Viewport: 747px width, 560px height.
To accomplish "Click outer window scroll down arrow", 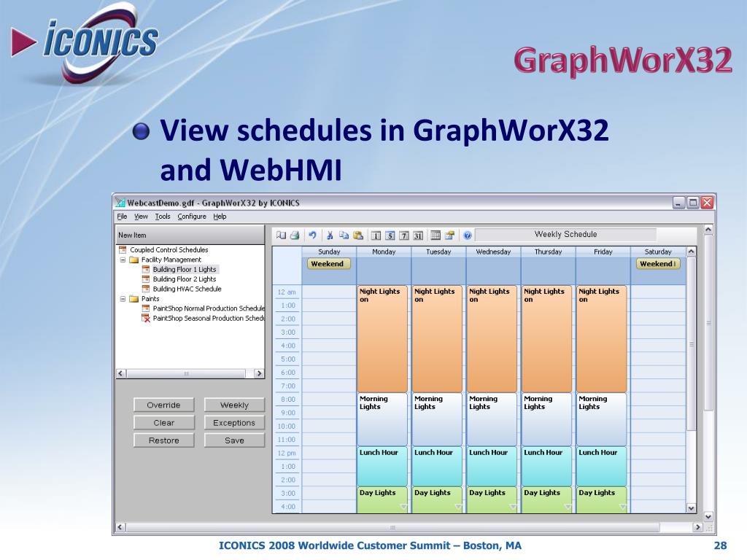I will coord(708,517).
